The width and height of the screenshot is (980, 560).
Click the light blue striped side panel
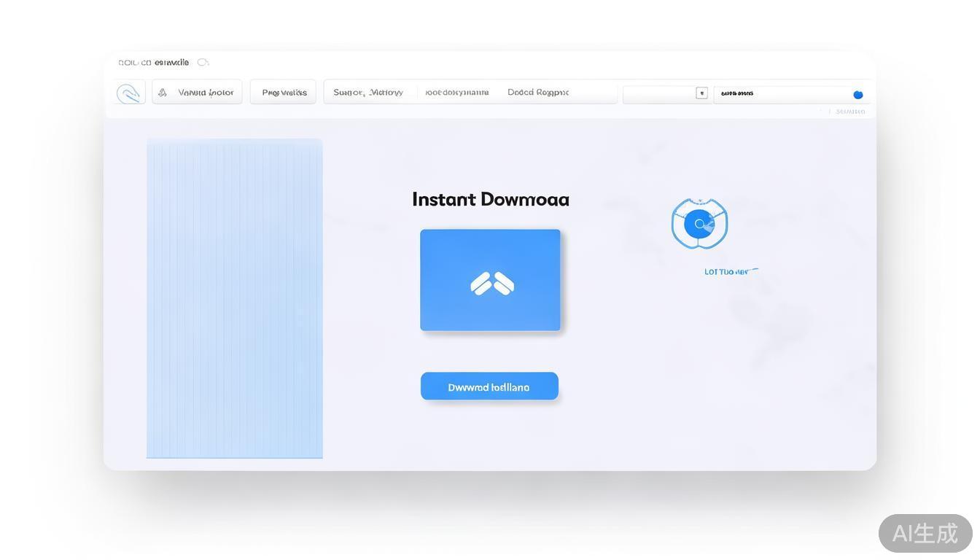(234, 298)
